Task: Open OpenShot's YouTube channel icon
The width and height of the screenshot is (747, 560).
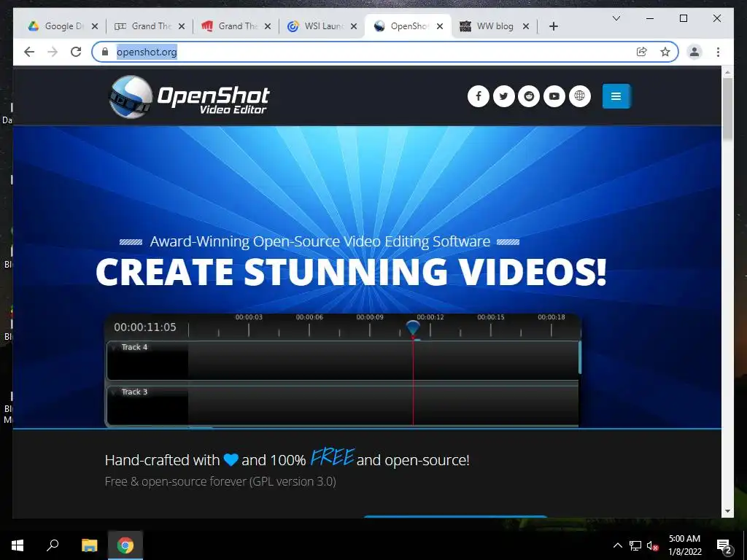Action: point(554,96)
